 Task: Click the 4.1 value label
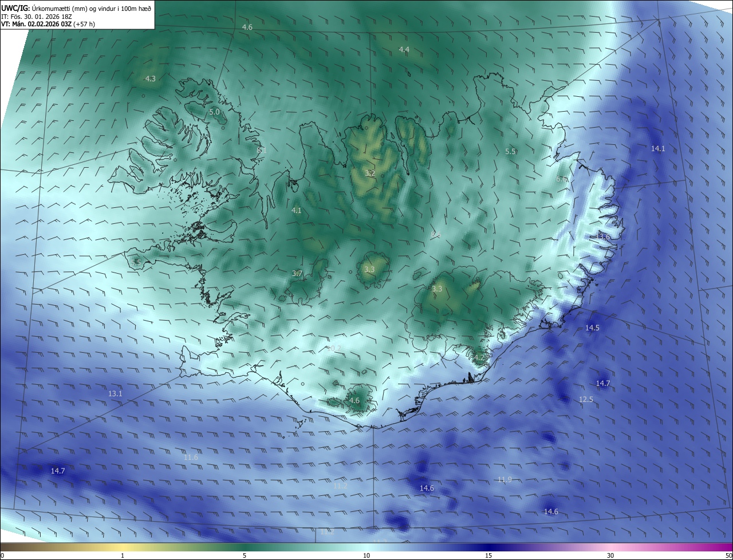(296, 211)
